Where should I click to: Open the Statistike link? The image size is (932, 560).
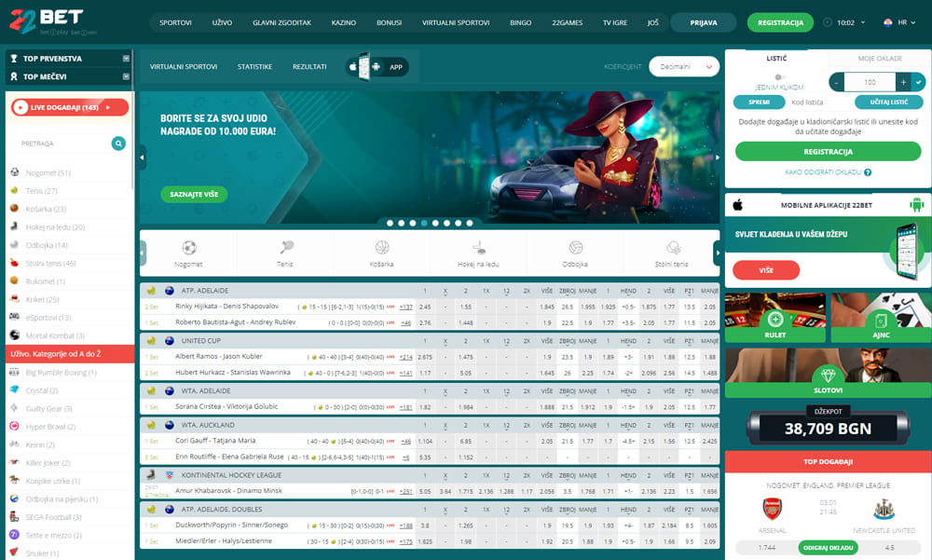point(255,66)
